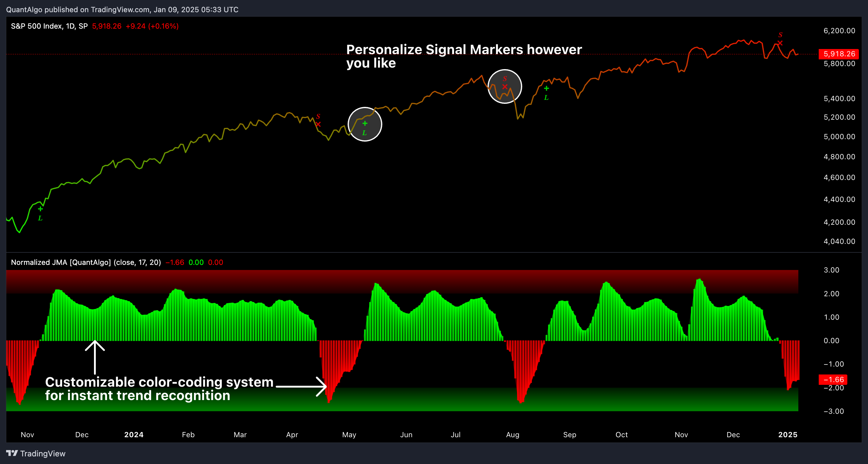
Task: Click the TradingView logo at bottom left
Action: click(x=36, y=454)
